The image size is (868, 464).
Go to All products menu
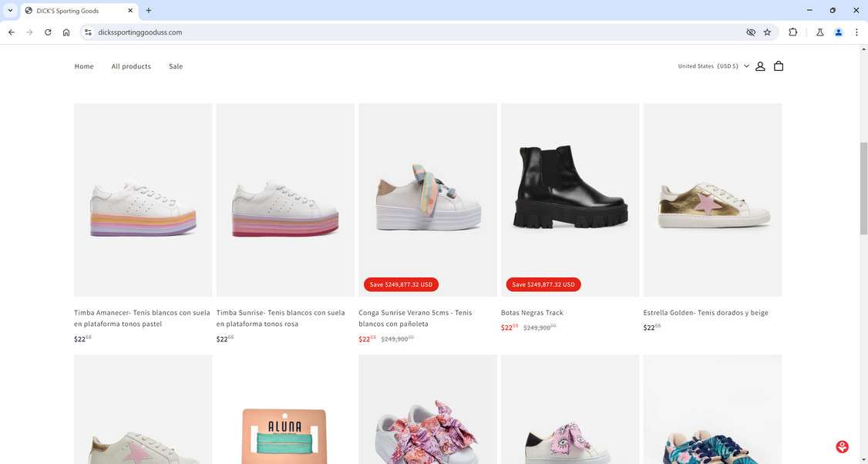131,66
